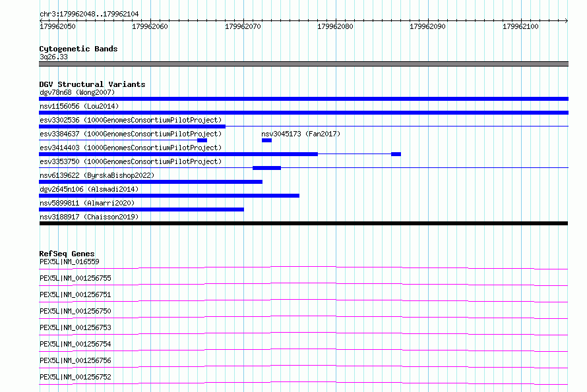Open transcript PEX5L|NM_001256752
587x392 pixels.
pyautogui.click(x=75, y=377)
